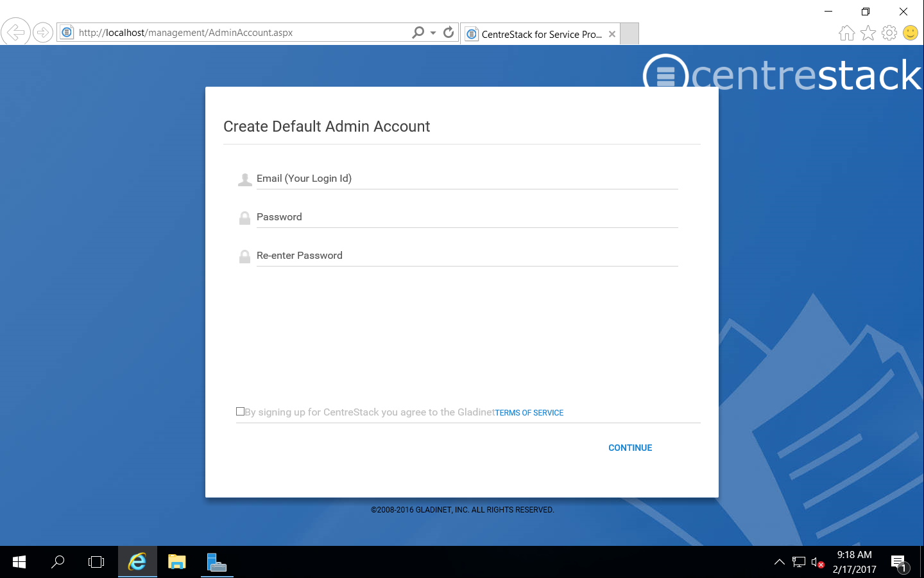Click the Re-enter Password field
The image size is (924, 578).
coord(467,256)
